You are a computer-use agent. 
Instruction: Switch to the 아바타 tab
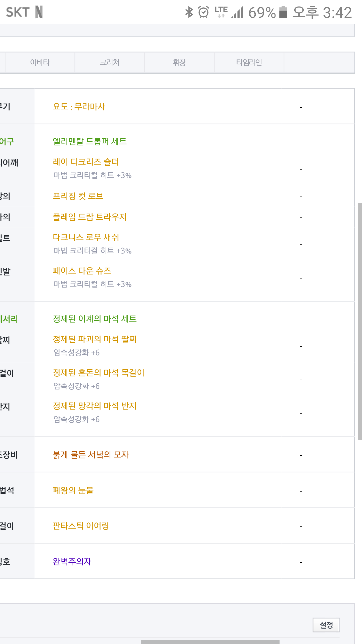[40, 62]
